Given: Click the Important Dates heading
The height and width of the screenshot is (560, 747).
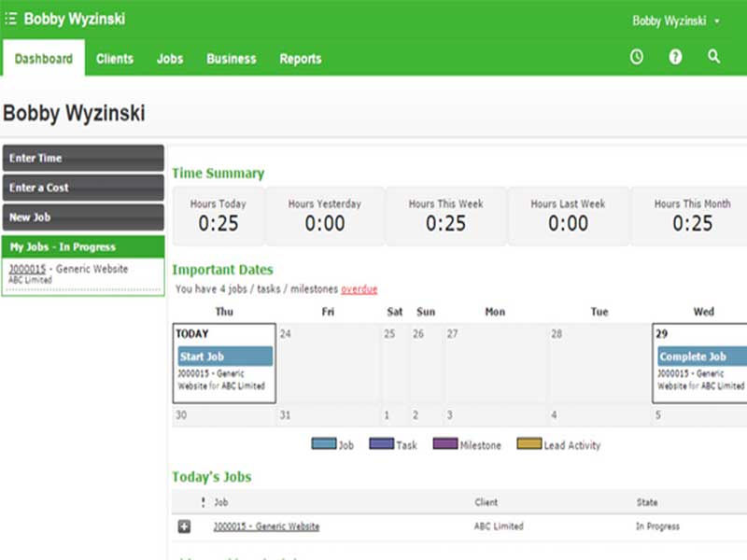Looking at the screenshot, I should coord(222,270).
